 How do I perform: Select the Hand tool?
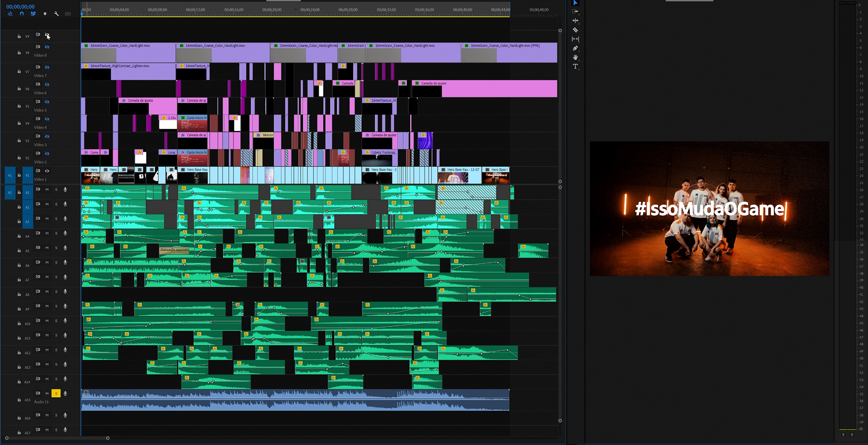coord(576,57)
